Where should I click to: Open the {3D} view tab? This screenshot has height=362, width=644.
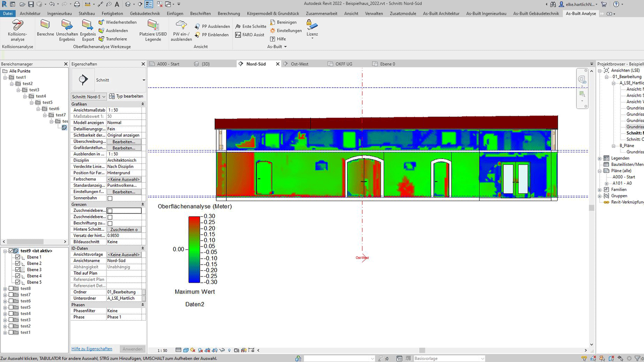click(206, 64)
